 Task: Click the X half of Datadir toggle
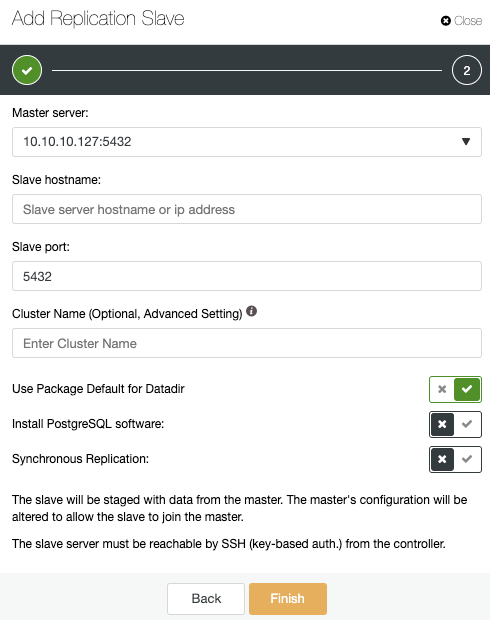click(x=442, y=389)
